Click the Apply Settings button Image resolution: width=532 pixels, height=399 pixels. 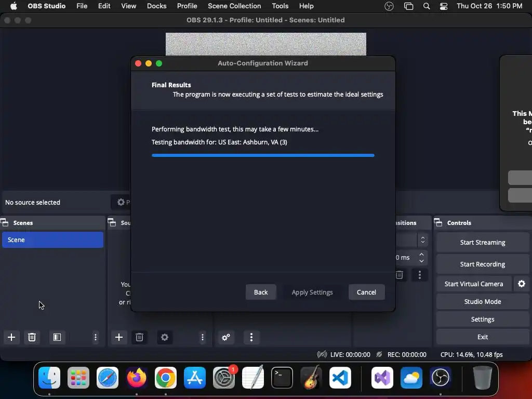312,292
